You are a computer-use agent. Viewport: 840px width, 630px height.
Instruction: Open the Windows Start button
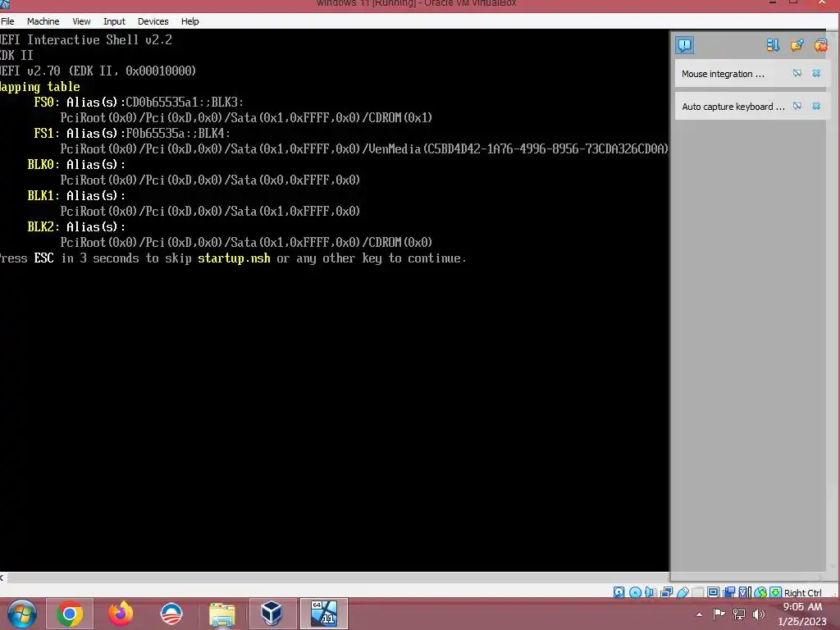tap(21, 614)
